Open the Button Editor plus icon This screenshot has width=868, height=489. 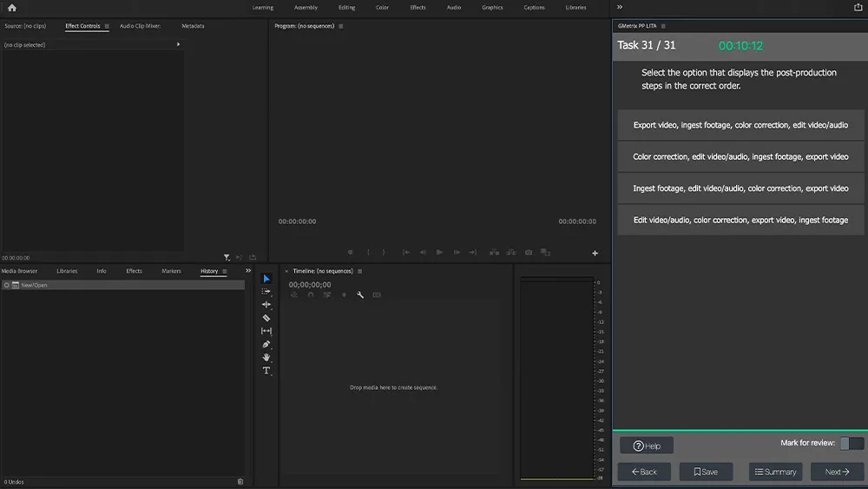[x=595, y=254]
